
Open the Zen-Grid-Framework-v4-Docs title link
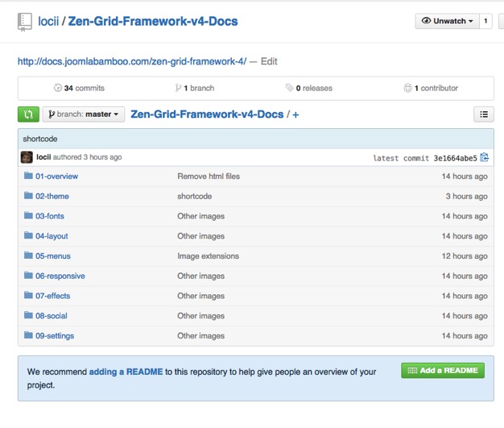pos(153,21)
